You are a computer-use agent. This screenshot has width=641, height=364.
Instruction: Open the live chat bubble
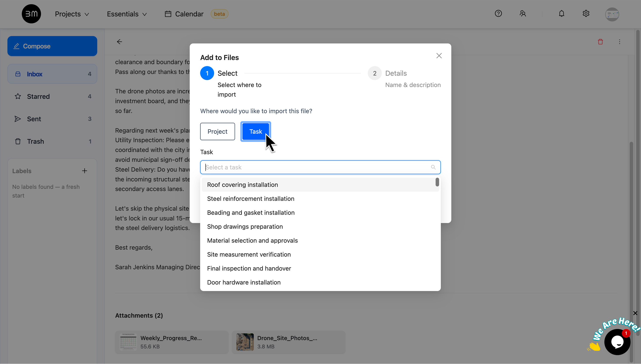(617, 342)
